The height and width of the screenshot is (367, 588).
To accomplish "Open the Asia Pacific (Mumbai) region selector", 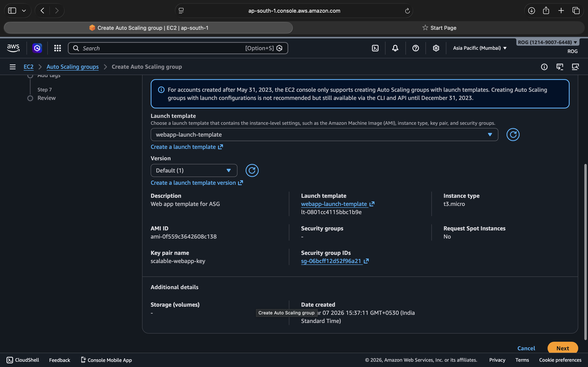I will click(x=480, y=48).
